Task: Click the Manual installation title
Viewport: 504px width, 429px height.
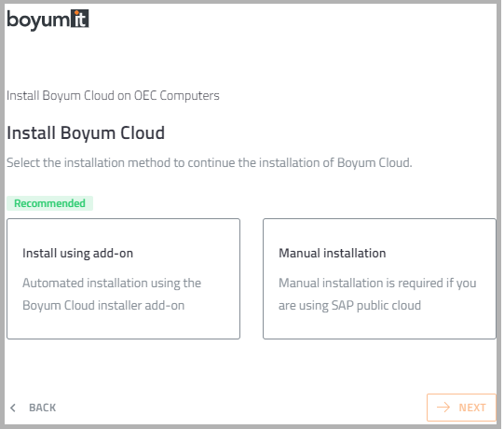Action: click(333, 254)
